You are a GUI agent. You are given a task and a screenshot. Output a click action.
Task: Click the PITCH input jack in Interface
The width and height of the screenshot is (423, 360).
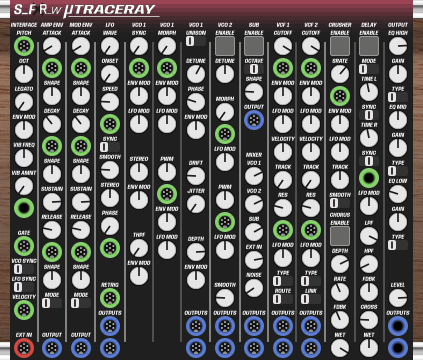tap(24, 46)
